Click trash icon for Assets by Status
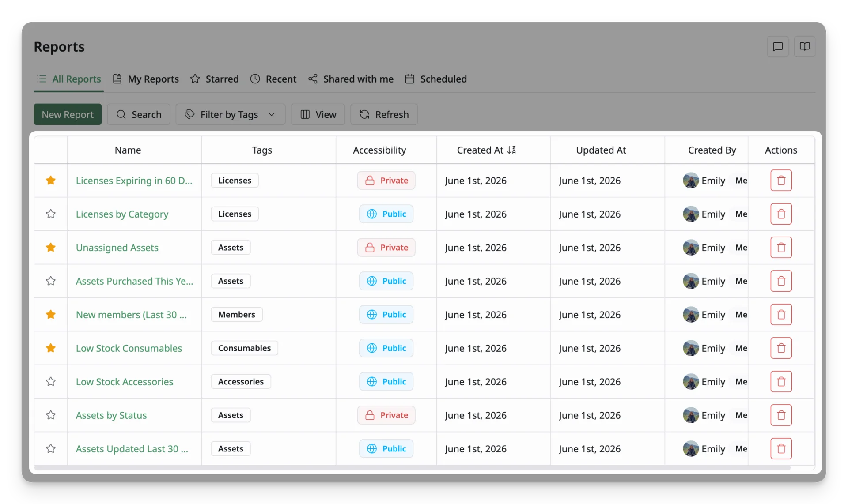The height and width of the screenshot is (504, 848). 781,415
